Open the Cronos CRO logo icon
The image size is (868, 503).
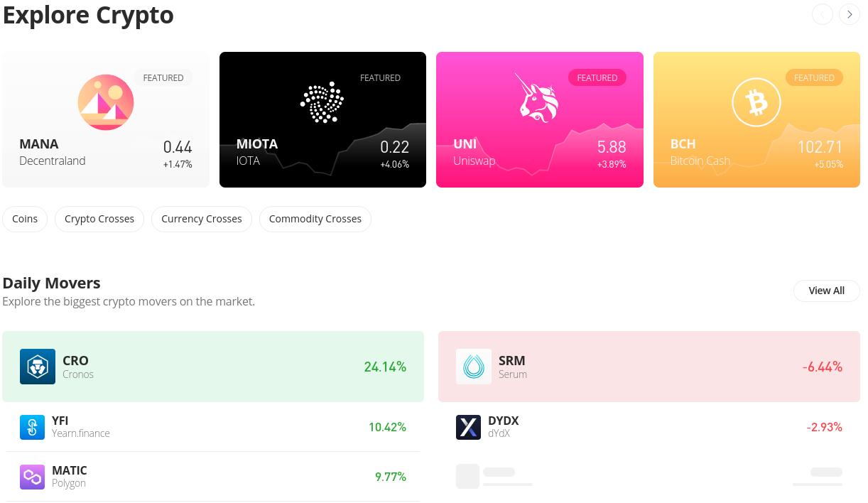point(38,367)
